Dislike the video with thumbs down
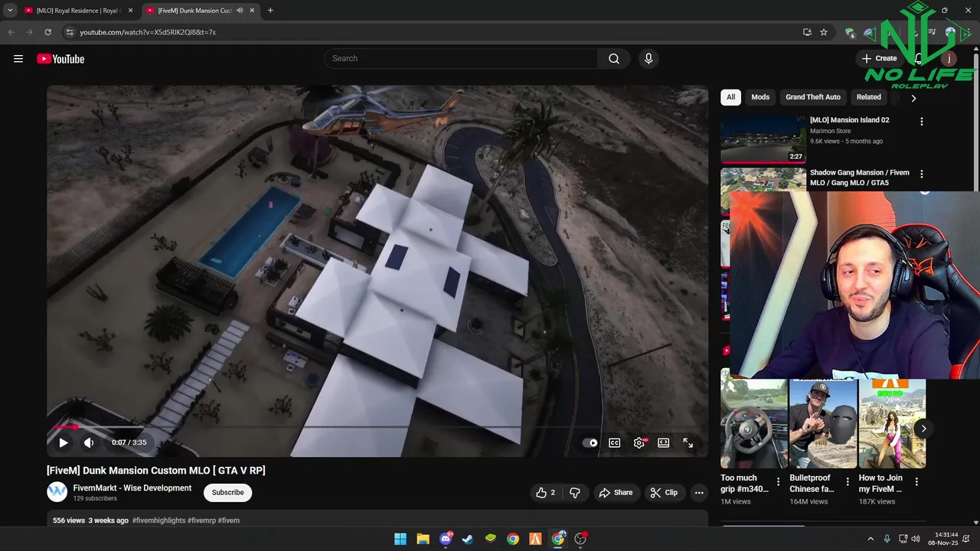Viewport: 980px width, 551px height. tap(575, 493)
